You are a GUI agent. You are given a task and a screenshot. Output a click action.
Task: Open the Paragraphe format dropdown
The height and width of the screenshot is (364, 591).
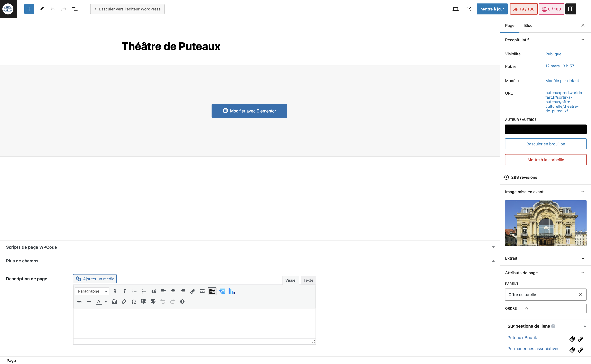pos(92,291)
